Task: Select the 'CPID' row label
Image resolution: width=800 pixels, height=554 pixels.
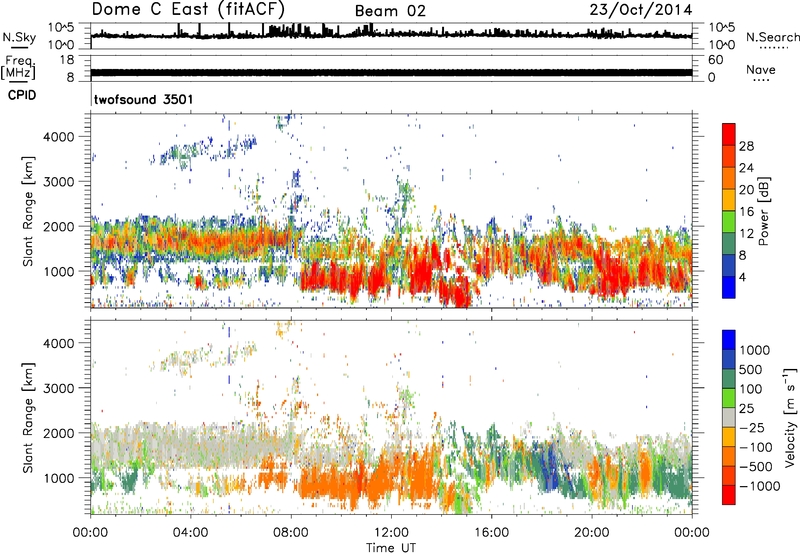Action: tap(22, 95)
